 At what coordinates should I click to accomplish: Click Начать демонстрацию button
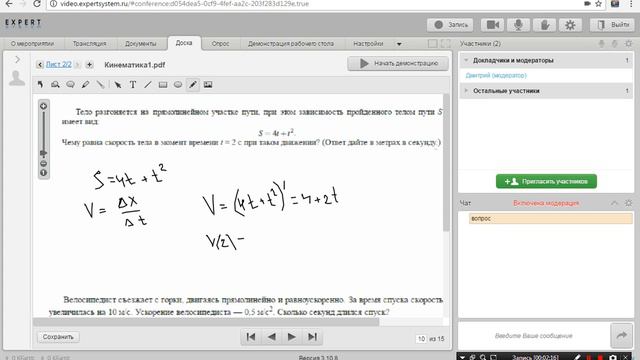coord(398,63)
